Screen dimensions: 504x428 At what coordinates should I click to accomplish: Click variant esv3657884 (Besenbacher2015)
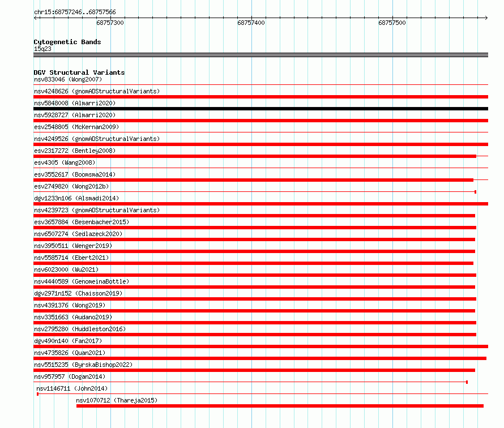82,222
